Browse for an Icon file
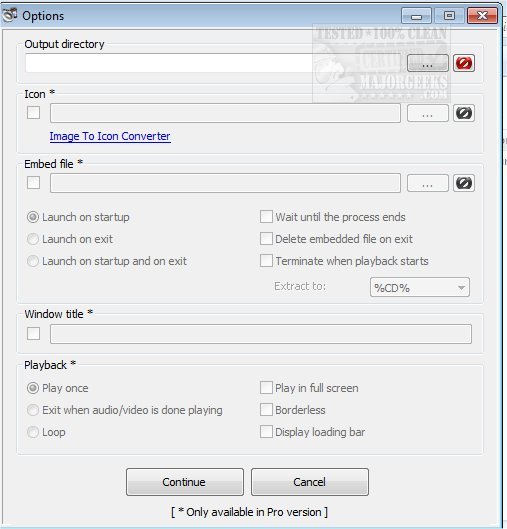 point(428,113)
